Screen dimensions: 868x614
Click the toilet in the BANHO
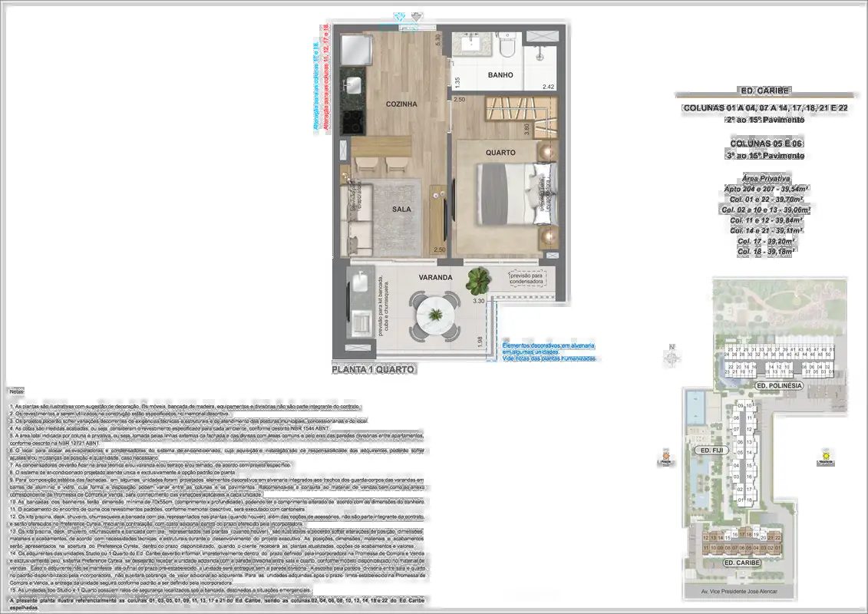pyautogui.click(x=507, y=45)
